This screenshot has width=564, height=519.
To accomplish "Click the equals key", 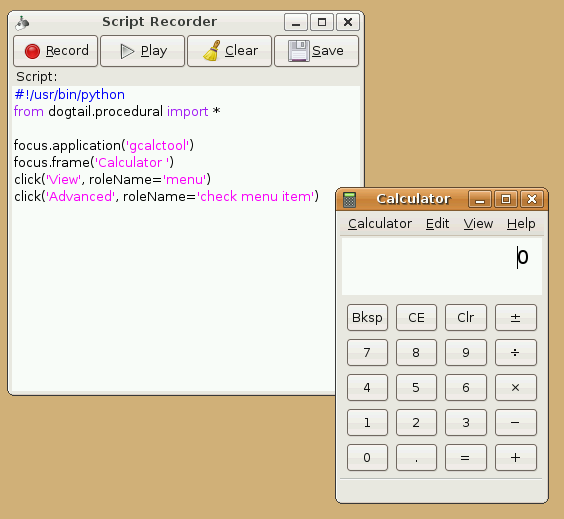I will (466, 457).
